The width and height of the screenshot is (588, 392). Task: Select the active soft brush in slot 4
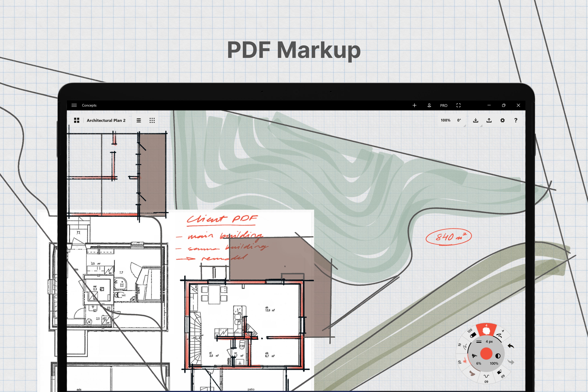(486, 330)
